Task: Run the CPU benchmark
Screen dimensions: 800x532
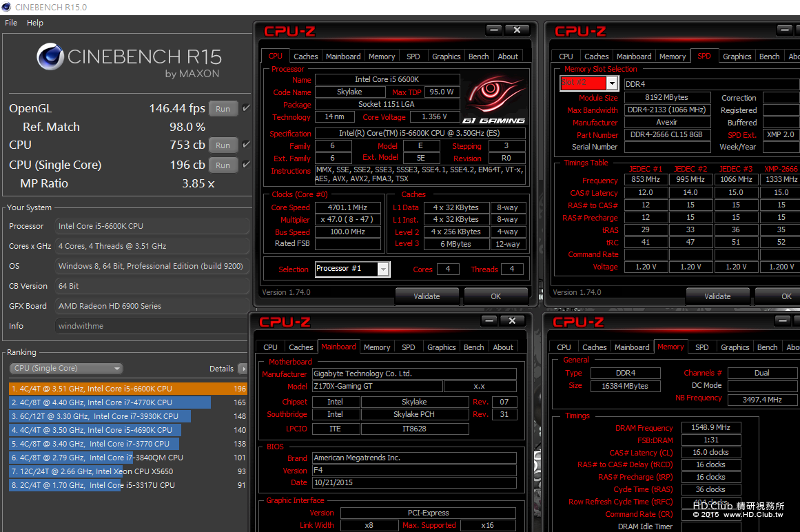Action: click(223, 145)
